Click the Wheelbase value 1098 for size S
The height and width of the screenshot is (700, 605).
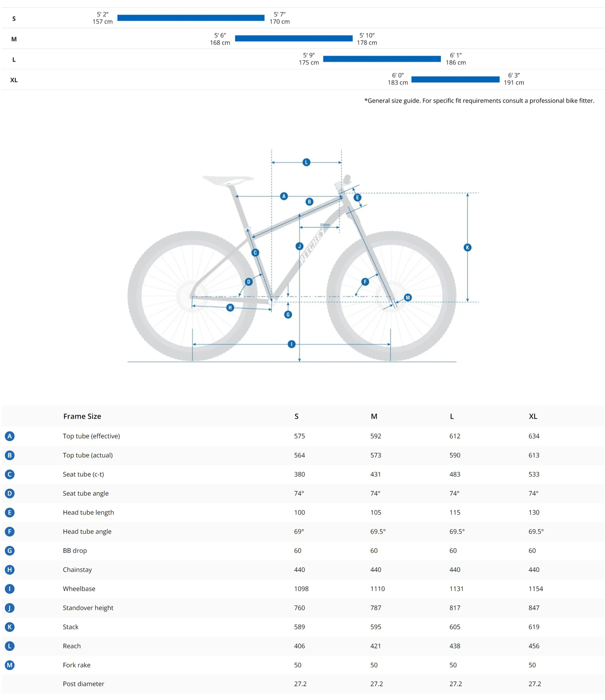click(x=301, y=589)
